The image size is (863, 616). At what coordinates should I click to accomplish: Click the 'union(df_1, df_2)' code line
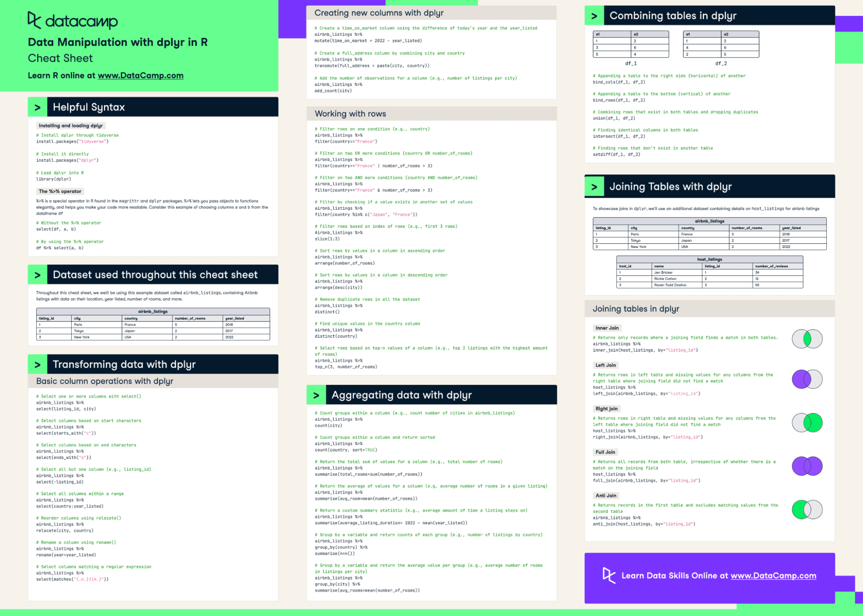[614, 118]
